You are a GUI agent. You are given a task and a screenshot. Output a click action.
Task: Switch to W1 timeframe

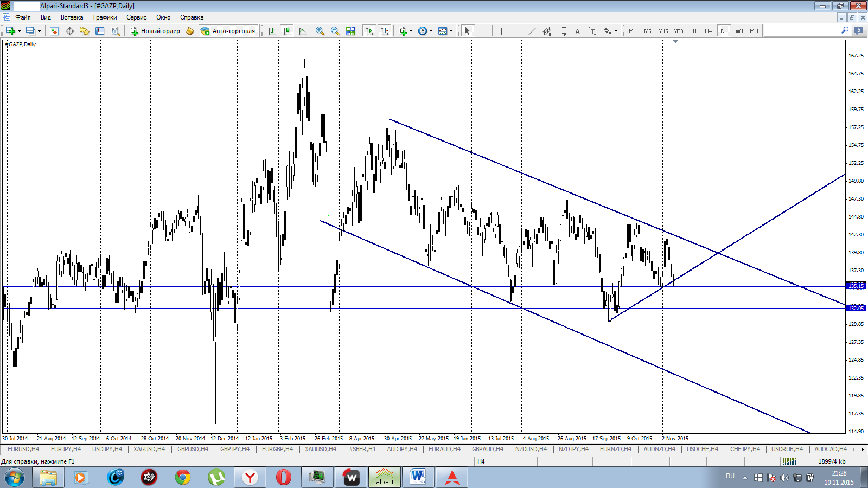pos(739,31)
